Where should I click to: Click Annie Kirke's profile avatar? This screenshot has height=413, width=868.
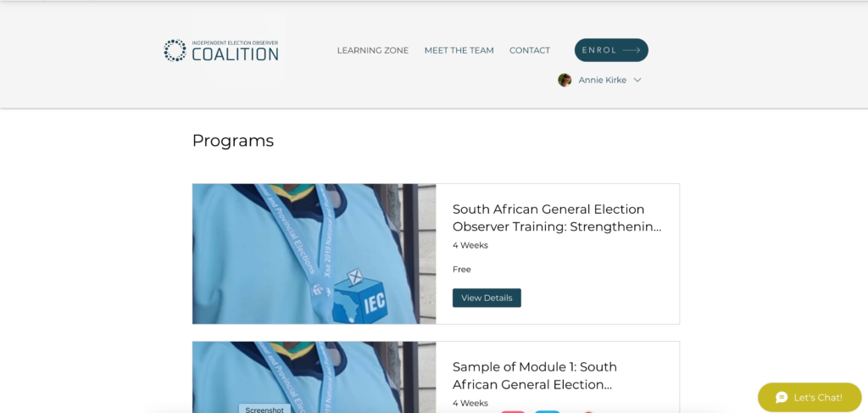click(x=565, y=80)
